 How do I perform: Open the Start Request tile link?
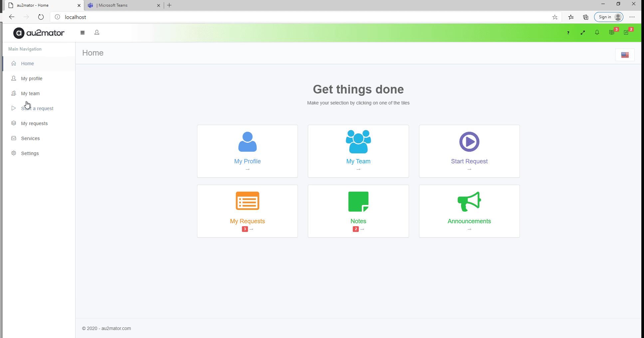[469, 161]
